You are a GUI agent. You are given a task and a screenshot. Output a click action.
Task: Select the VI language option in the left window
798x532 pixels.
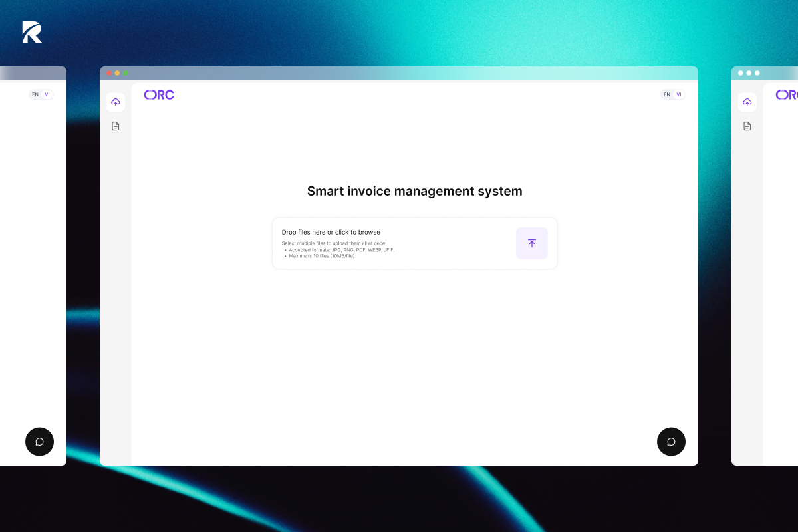pyautogui.click(x=47, y=94)
